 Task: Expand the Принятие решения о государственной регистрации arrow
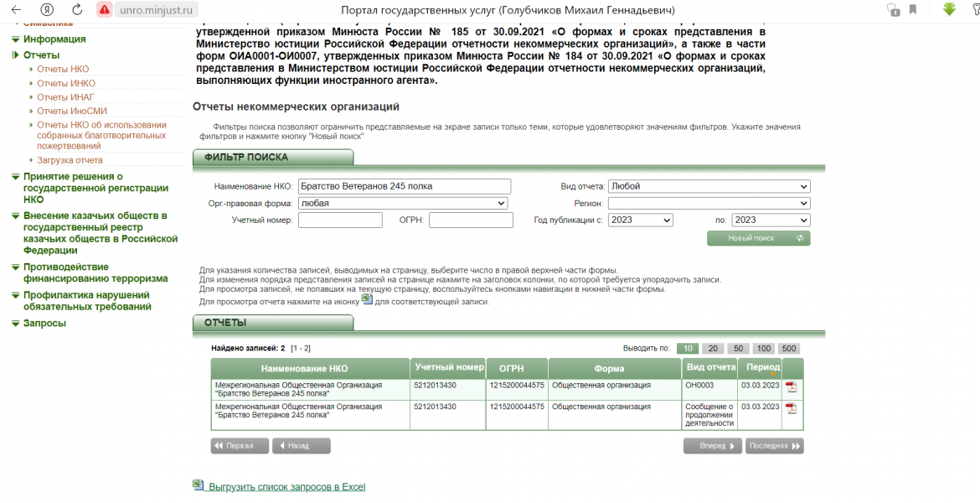16,177
